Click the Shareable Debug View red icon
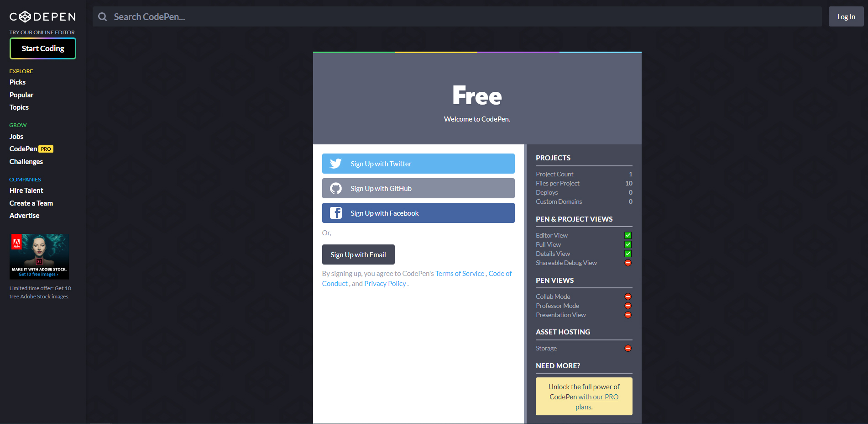This screenshot has height=424, width=868. pos(628,263)
